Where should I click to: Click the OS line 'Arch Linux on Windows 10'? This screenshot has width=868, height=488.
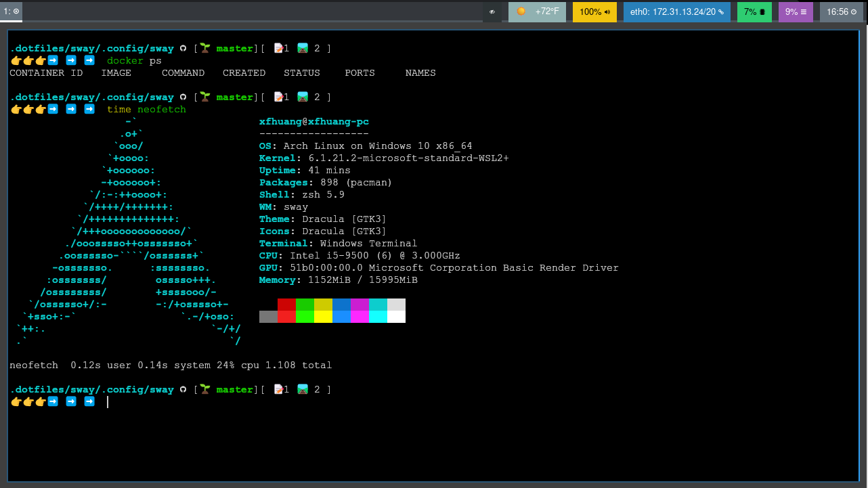pyautogui.click(x=366, y=146)
